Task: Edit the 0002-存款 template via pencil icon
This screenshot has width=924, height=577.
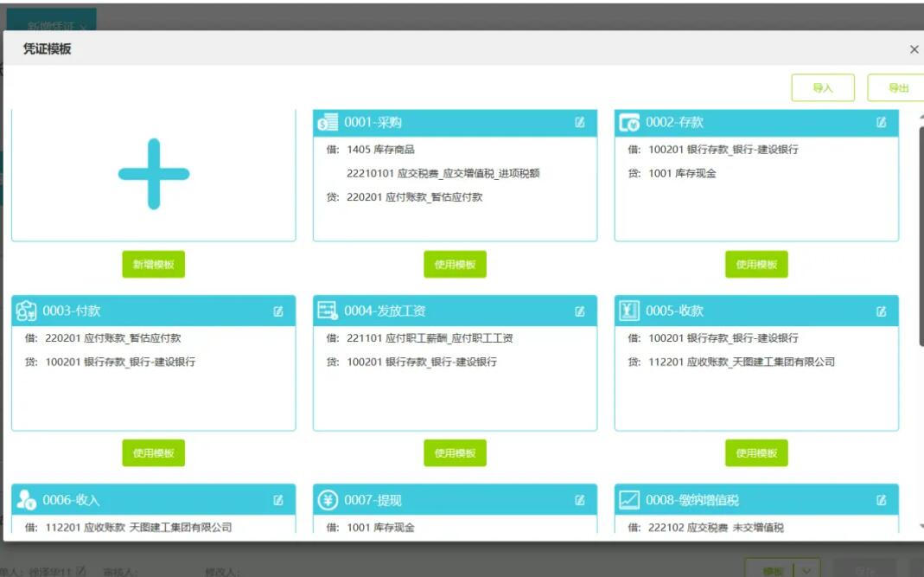Action: pyautogui.click(x=881, y=122)
